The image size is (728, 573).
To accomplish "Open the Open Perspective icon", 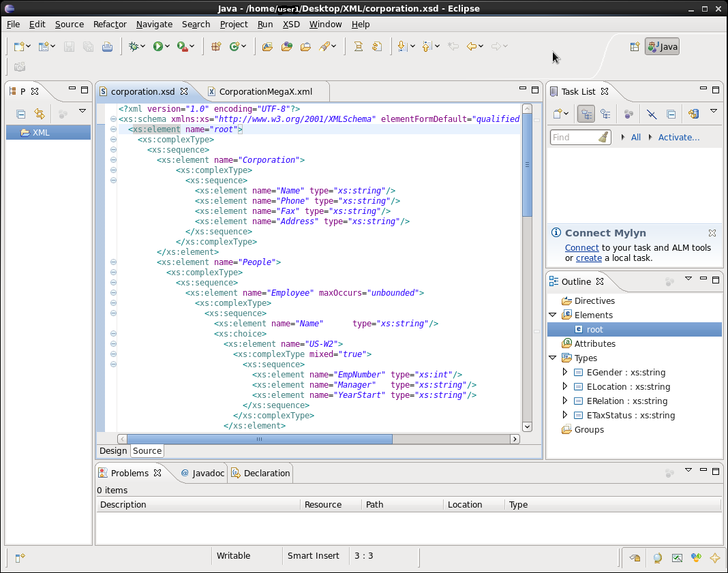I will [635, 46].
